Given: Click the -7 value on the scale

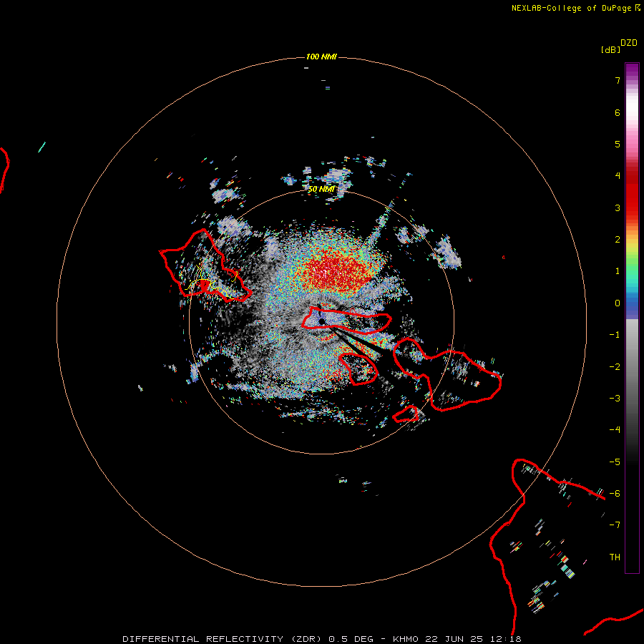Looking at the screenshot, I should coord(615,525).
